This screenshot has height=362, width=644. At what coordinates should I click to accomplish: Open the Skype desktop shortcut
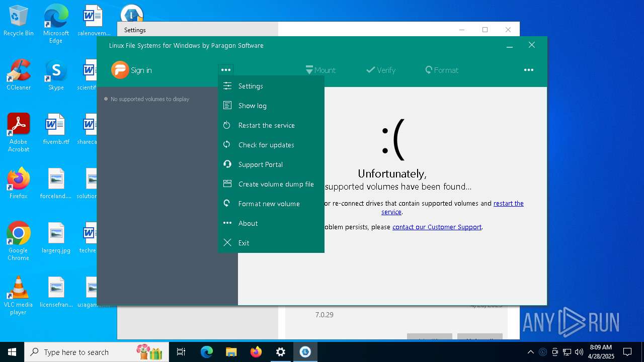[x=56, y=75]
